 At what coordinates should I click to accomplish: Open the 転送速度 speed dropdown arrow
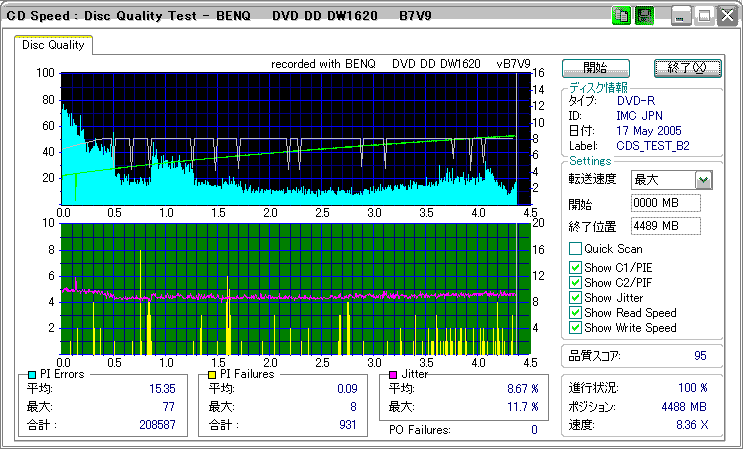point(703,180)
